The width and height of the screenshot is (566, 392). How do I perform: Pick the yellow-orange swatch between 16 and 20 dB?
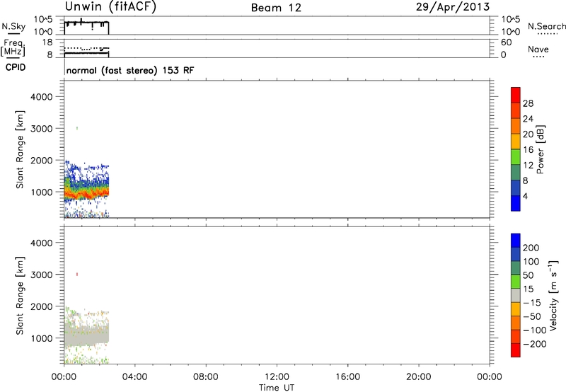click(x=516, y=142)
